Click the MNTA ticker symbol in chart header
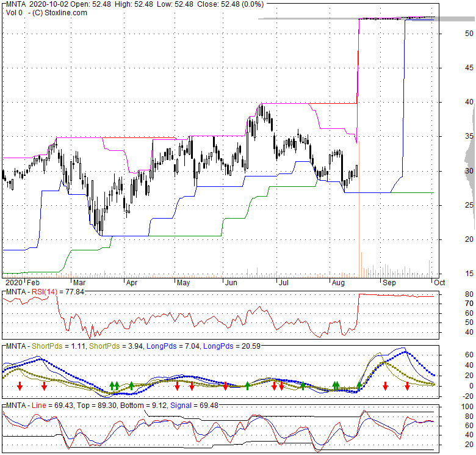 [x=16, y=4]
